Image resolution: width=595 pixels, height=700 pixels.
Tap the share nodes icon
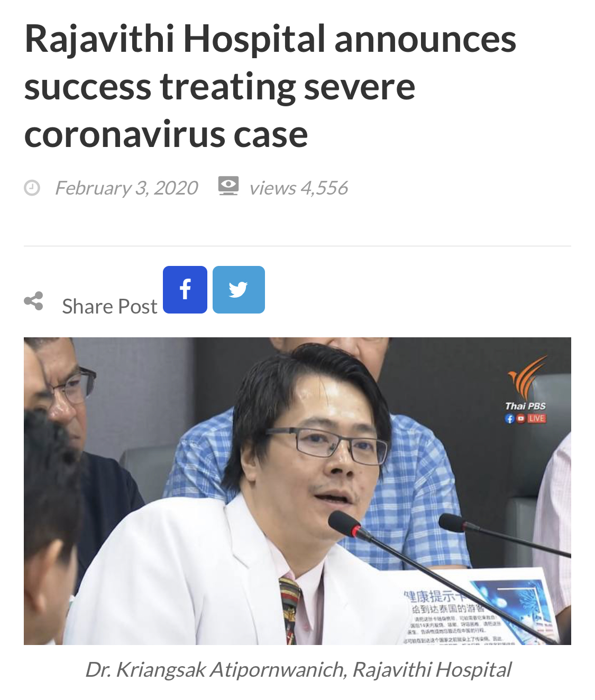(x=33, y=301)
